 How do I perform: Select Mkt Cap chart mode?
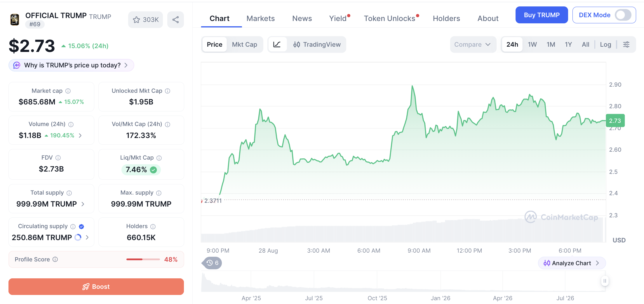point(245,44)
